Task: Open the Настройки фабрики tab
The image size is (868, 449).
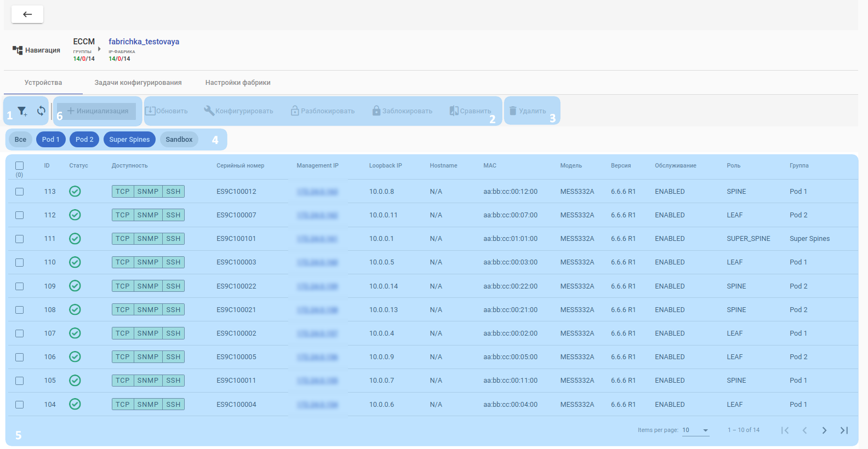Action: (x=238, y=83)
